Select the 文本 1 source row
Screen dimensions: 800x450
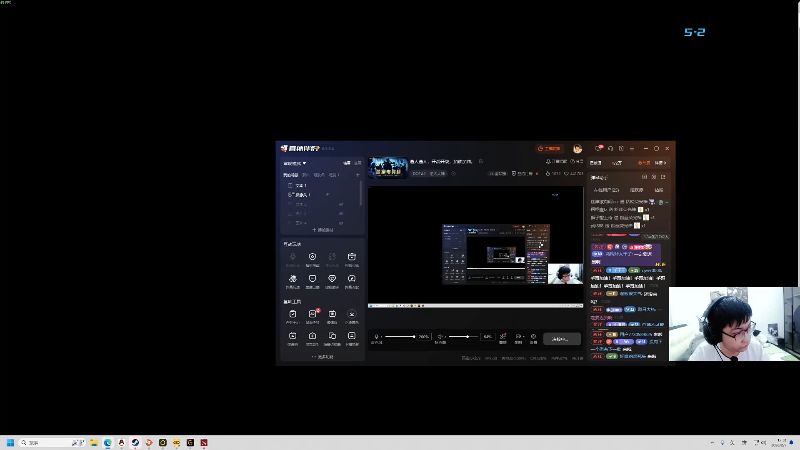(x=321, y=185)
